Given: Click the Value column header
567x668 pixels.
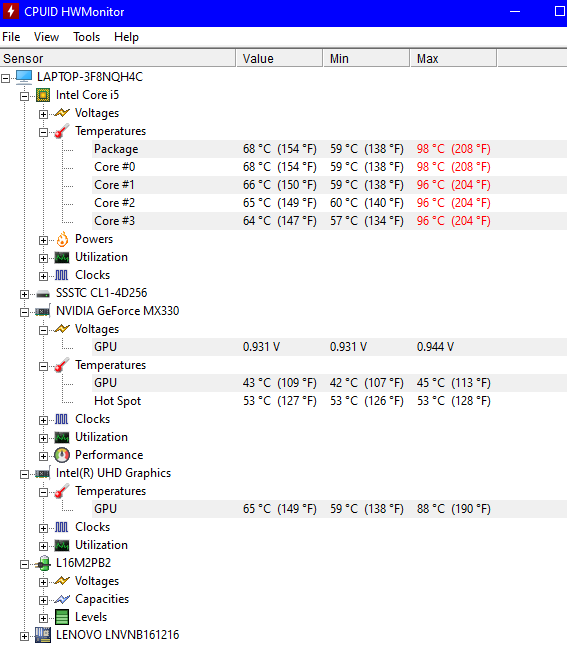Looking at the screenshot, I should pos(279,58).
